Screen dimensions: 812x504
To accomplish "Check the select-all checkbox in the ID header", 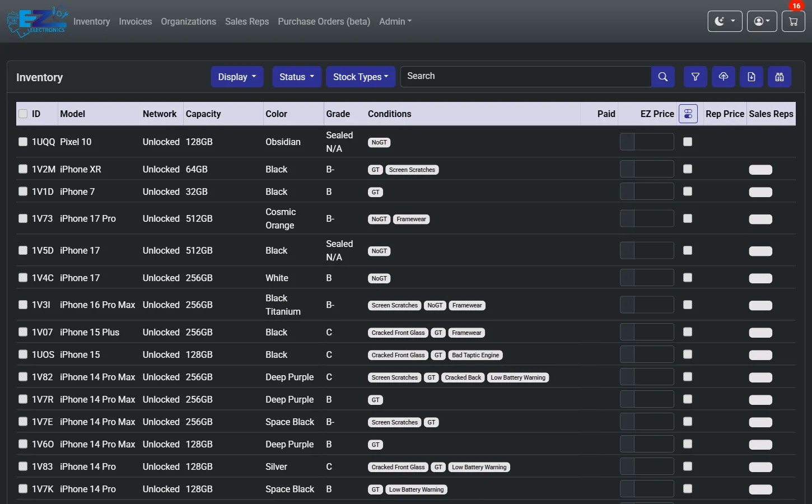I will (x=22, y=113).
